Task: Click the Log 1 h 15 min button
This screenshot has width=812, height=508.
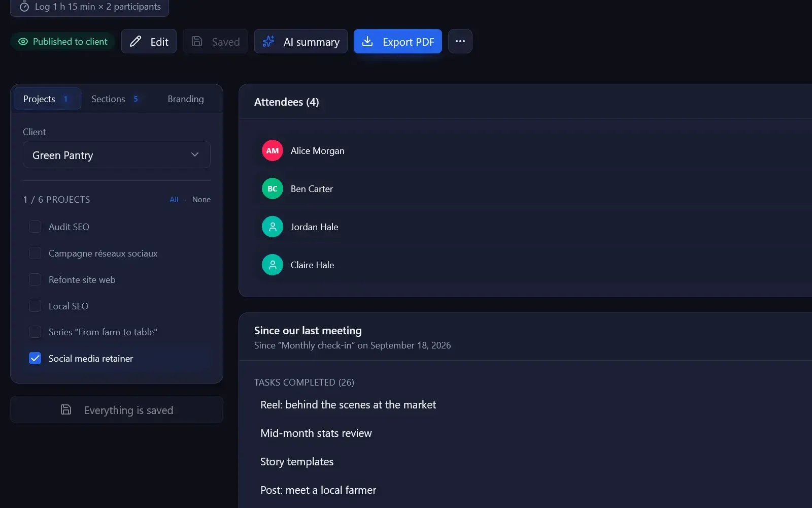Action: point(89,7)
